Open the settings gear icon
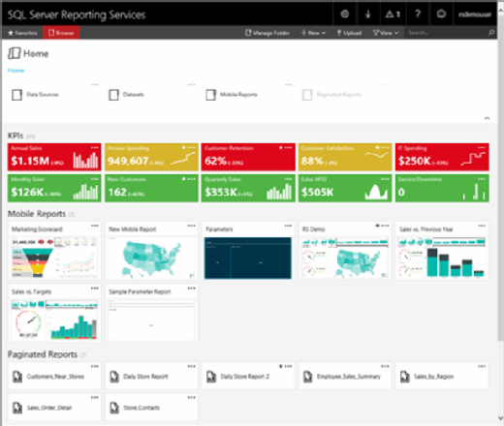This screenshot has height=426, width=504. [345, 14]
